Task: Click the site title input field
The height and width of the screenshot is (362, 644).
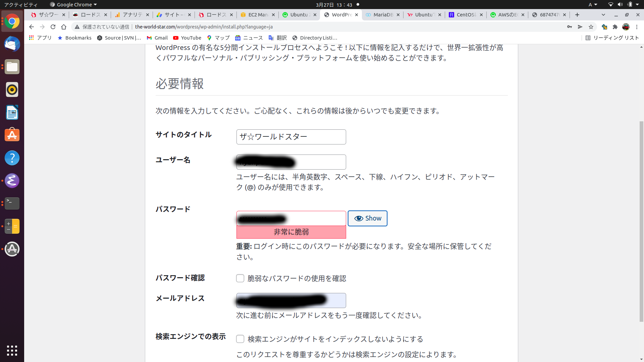Action: (x=291, y=137)
